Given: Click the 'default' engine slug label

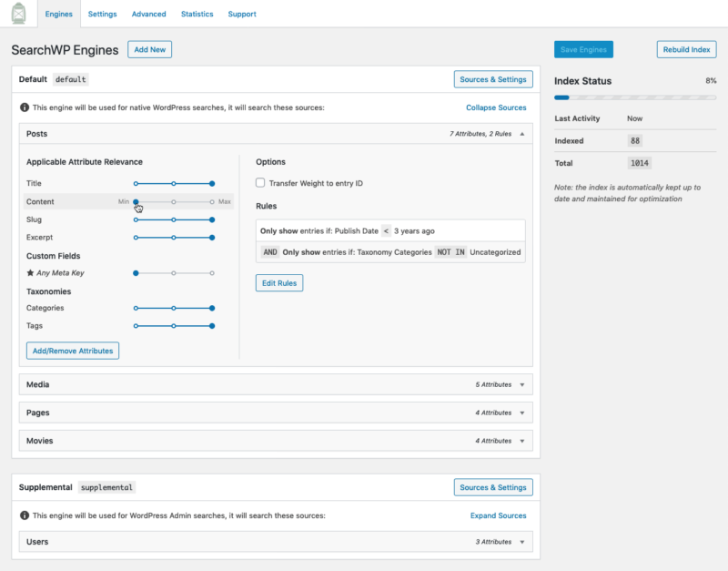Looking at the screenshot, I should [71, 79].
